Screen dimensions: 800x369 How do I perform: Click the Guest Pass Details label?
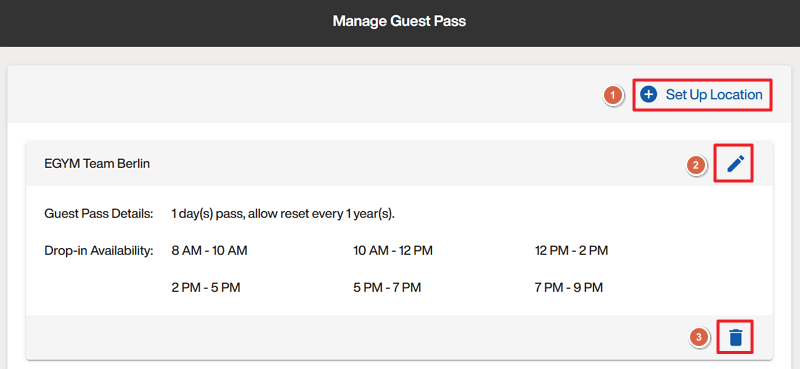click(x=98, y=214)
